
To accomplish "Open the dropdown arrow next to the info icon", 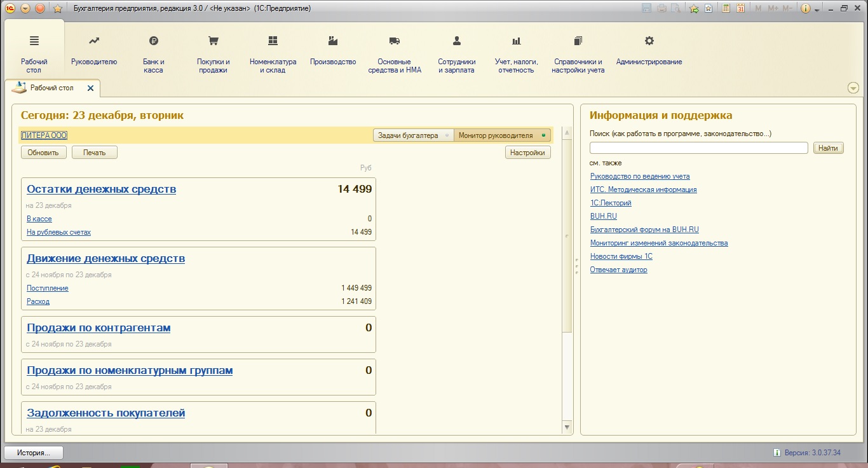I will 817,10.
